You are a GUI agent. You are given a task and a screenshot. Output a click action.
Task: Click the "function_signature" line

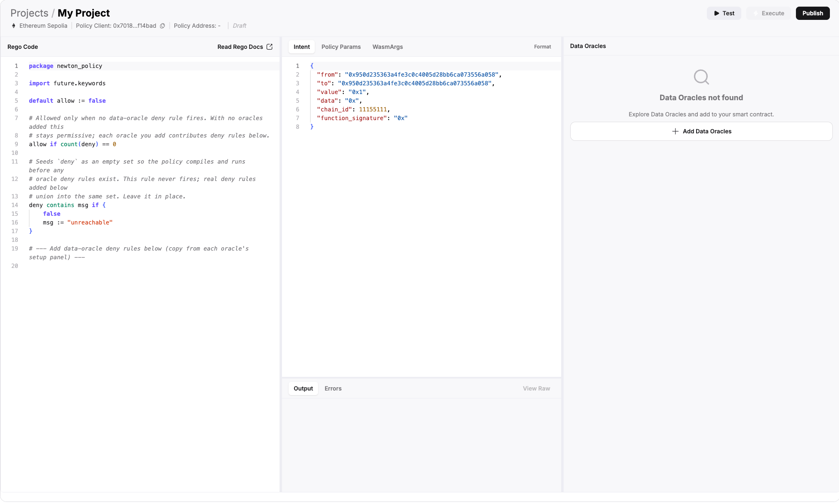(362, 118)
